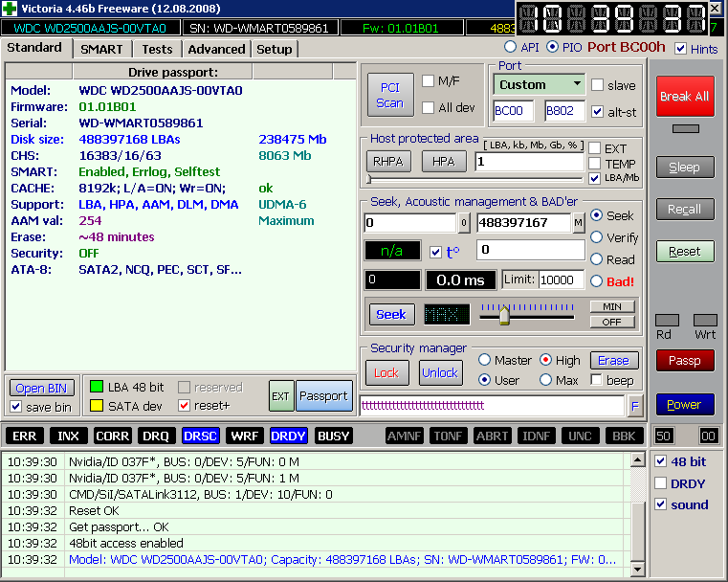Click the ABRT error indicator
The width and height of the screenshot is (728, 582).
click(x=492, y=436)
